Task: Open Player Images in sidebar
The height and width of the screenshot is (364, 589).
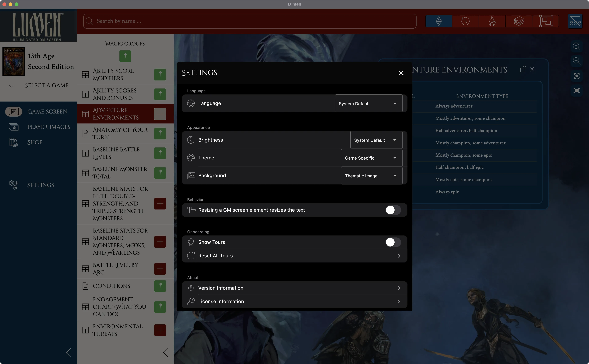Action: (x=48, y=127)
